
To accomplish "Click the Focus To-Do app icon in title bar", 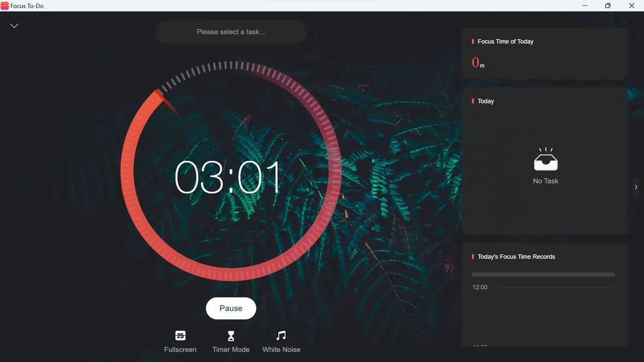I will coord(5,6).
